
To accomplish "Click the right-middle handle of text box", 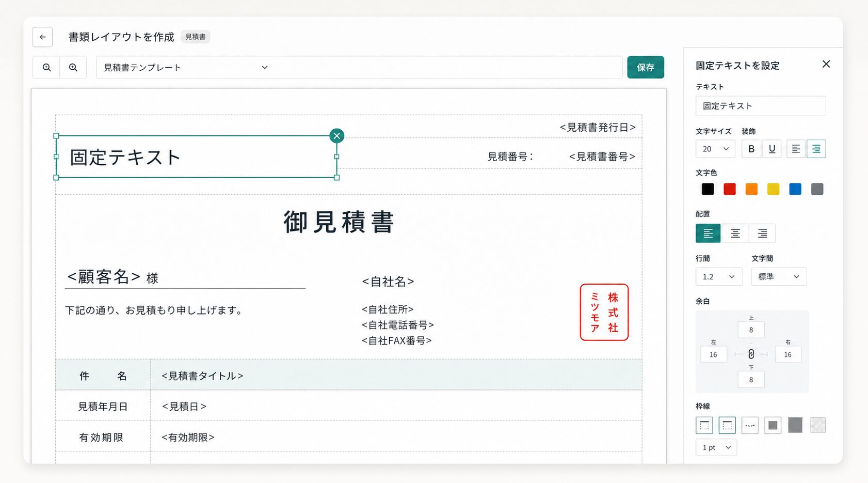I will [x=337, y=157].
